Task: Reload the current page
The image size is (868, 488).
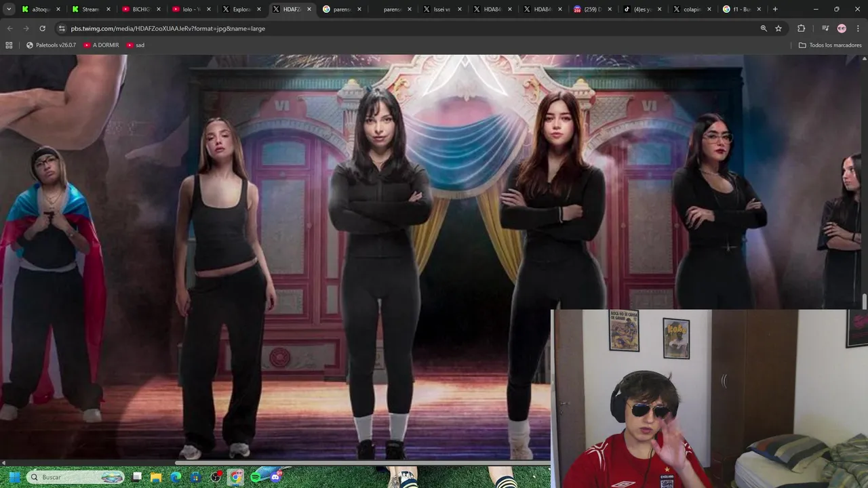Action: coord(42,28)
